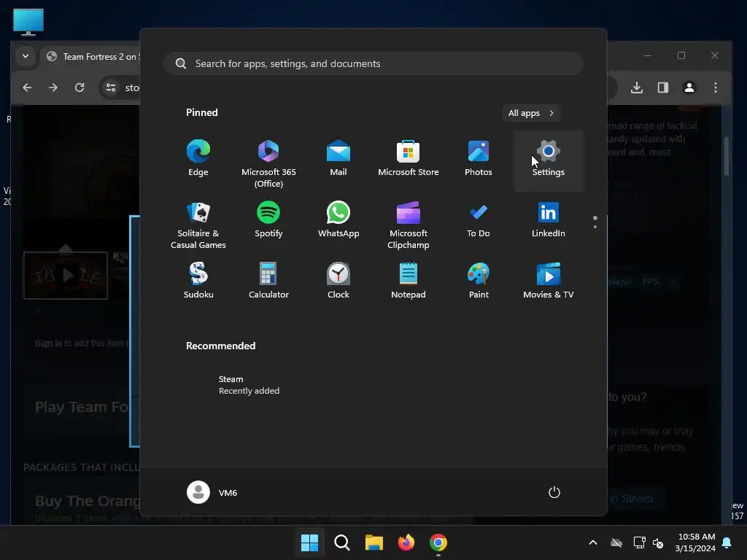The width and height of the screenshot is (747, 560).
Task: Switch to Chrome from the taskbar
Action: pyautogui.click(x=438, y=542)
